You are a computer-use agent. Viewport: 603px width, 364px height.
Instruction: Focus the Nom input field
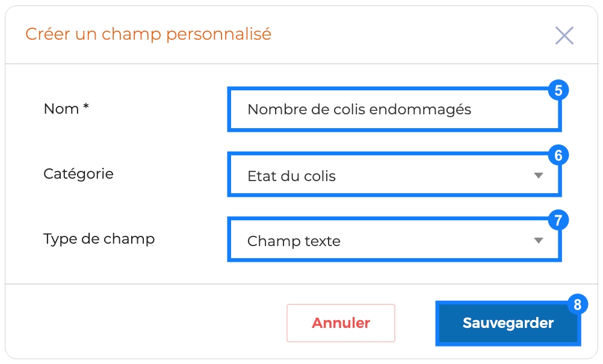(394, 110)
